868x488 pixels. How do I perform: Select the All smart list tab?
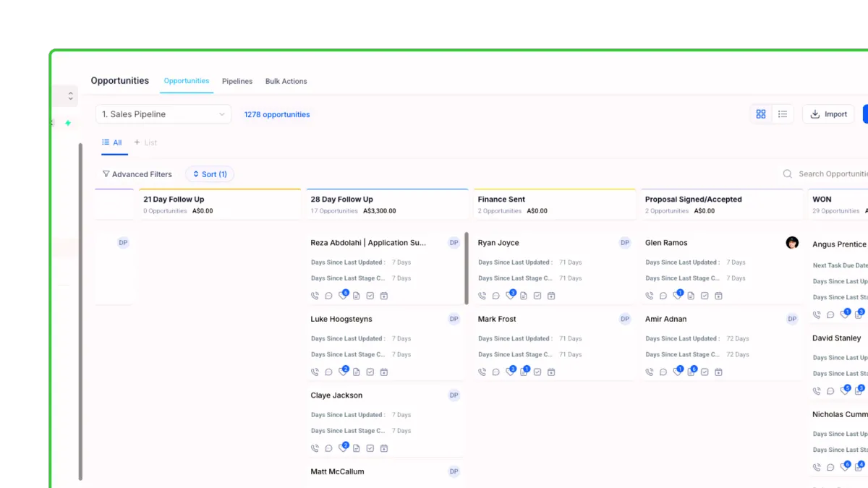pyautogui.click(x=112, y=142)
